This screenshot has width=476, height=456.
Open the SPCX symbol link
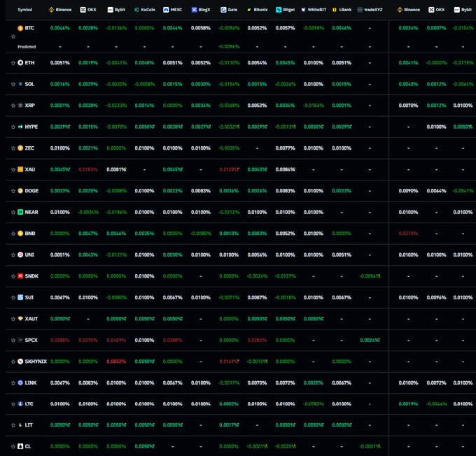[x=31, y=340]
